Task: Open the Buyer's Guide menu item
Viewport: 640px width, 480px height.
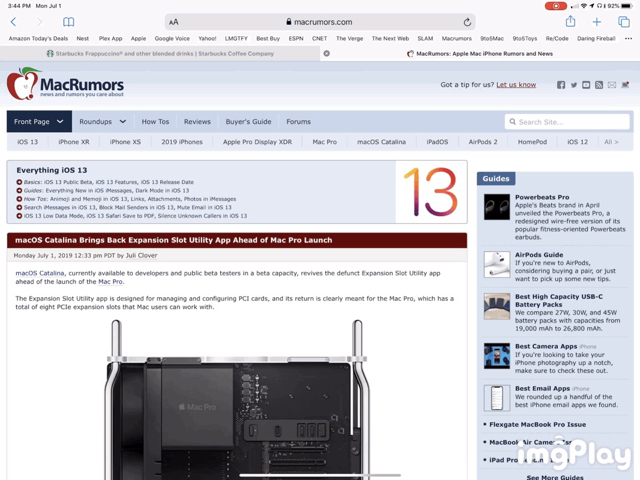Action: [248, 121]
